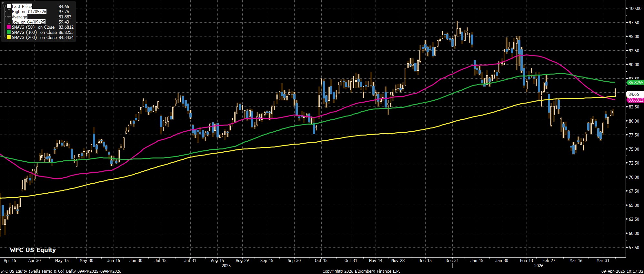This screenshot has width=644, height=274.
Task: Click the green 86.8255 axis price tag
Action: pyautogui.click(x=635, y=83)
